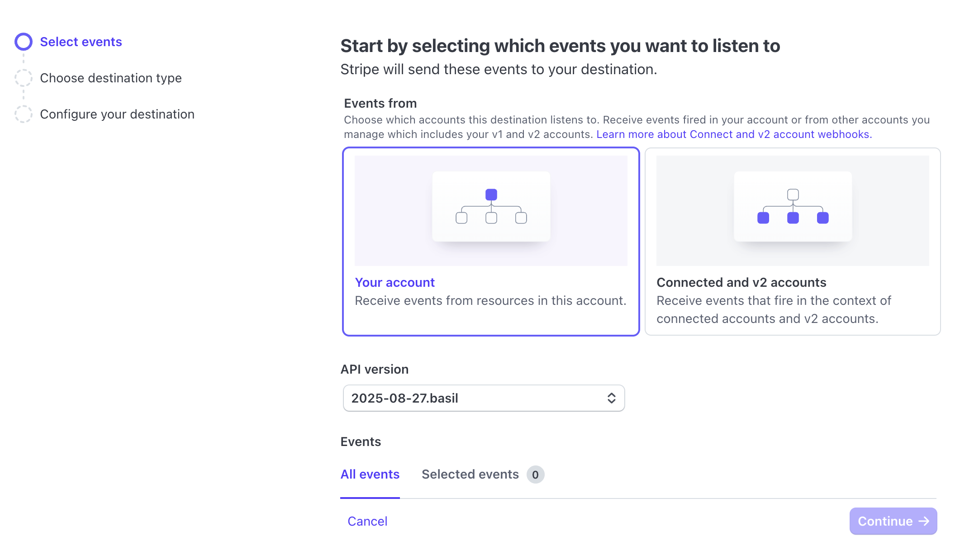Click the Connected accounts hierarchy diagram icon
This screenshot has width=960, height=560.
click(793, 206)
